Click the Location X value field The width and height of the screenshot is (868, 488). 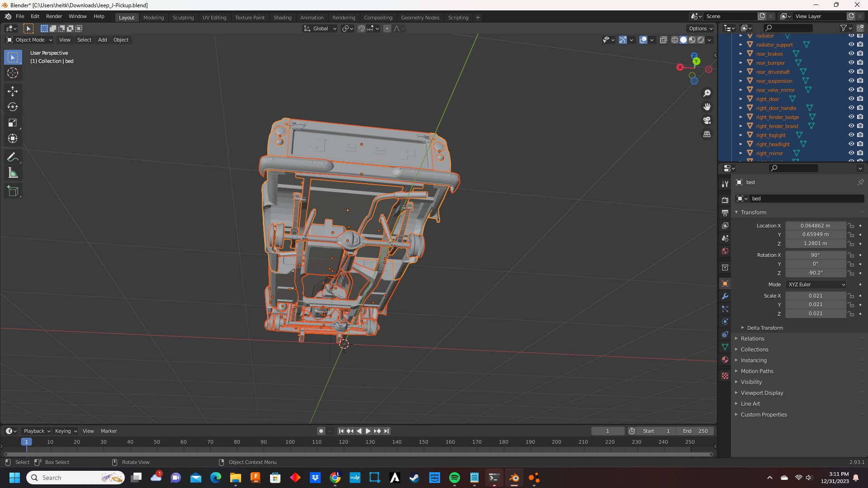(x=815, y=226)
